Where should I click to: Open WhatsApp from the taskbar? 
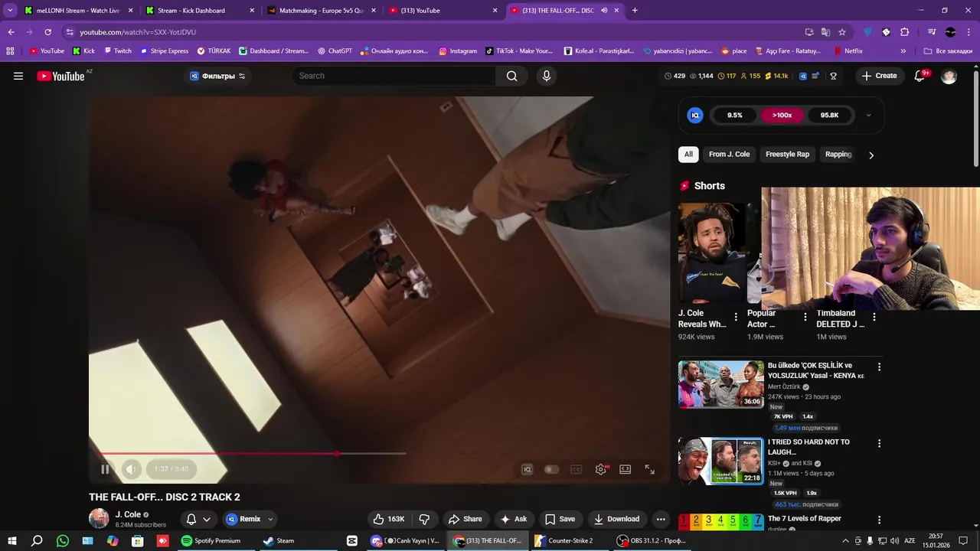[63, 540]
